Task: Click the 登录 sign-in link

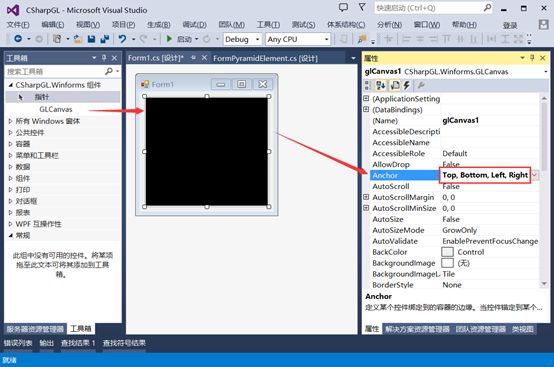Action: (510, 25)
